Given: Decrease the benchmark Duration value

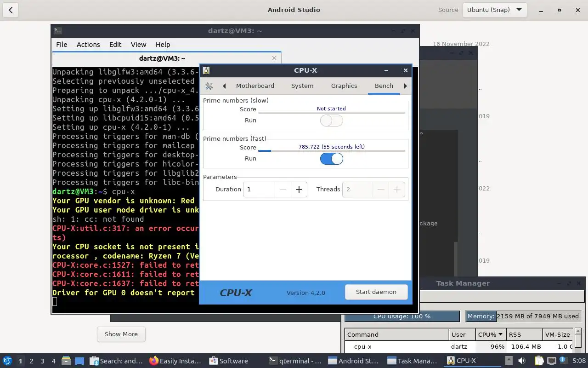Looking at the screenshot, I should [x=283, y=190].
